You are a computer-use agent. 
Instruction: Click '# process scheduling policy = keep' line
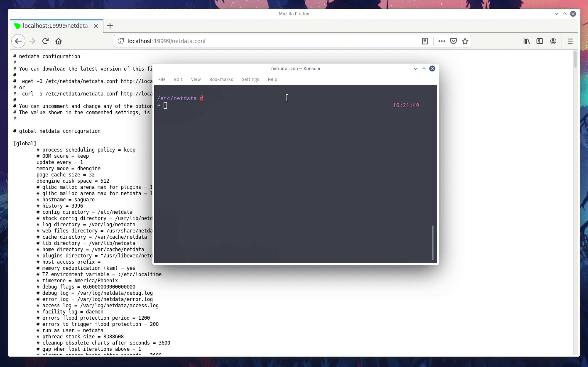86,150
